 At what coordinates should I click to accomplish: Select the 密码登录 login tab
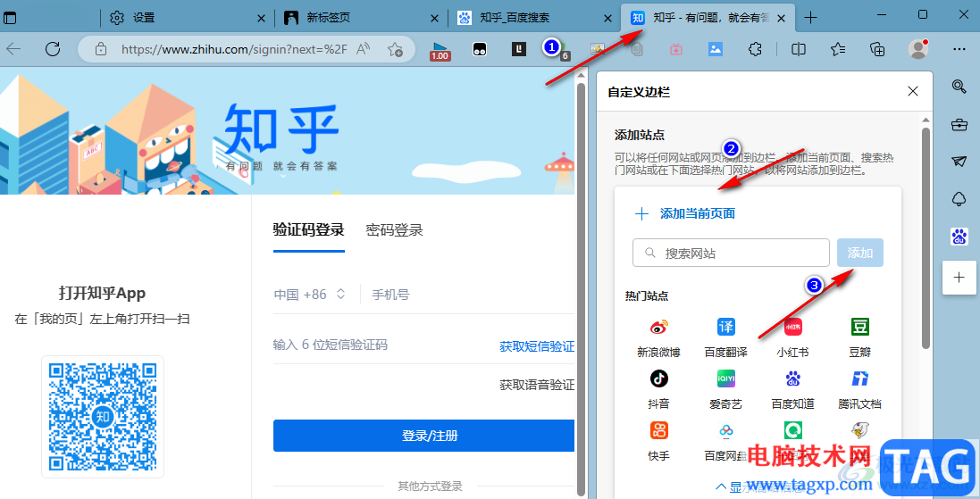(x=394, y=229)
